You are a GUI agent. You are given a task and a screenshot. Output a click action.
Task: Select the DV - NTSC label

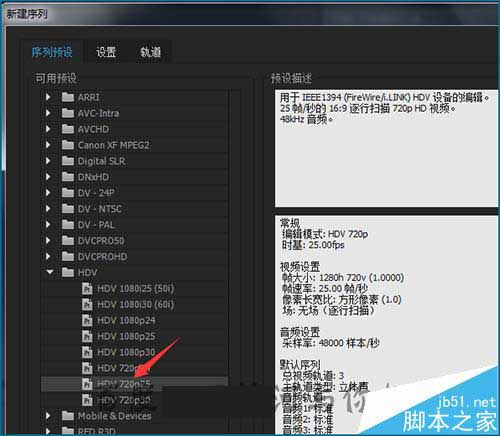(x=100, y=209)
